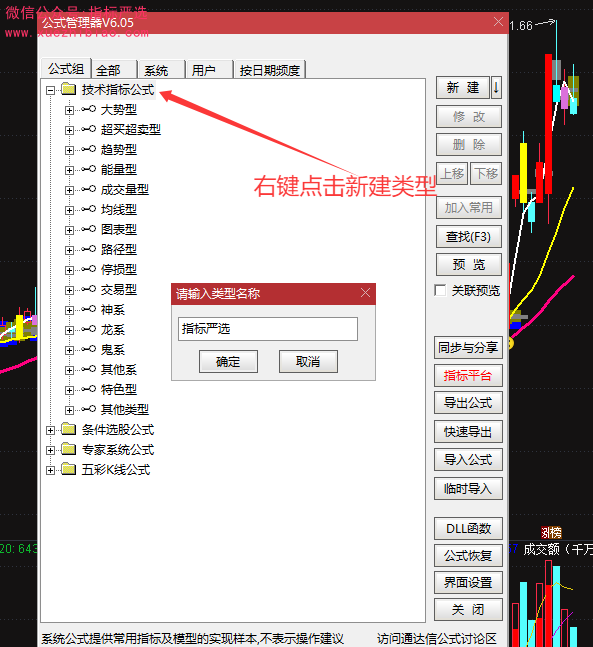Click the 五彩K线公式 folder icon
593x647 pixels.
click(69, 470)
